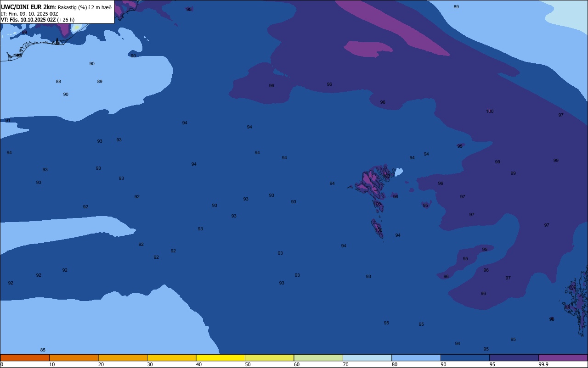Image resolution: width=588 pixels, height=368 pixels.
Task: Select the legend tick label '10'
Action: [x=52, y=364]
